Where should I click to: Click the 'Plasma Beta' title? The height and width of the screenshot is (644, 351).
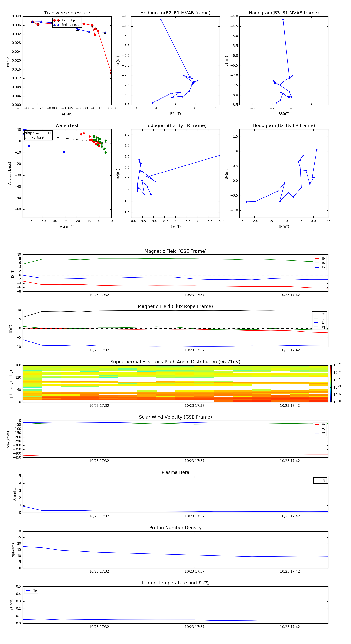pos(175,472)
